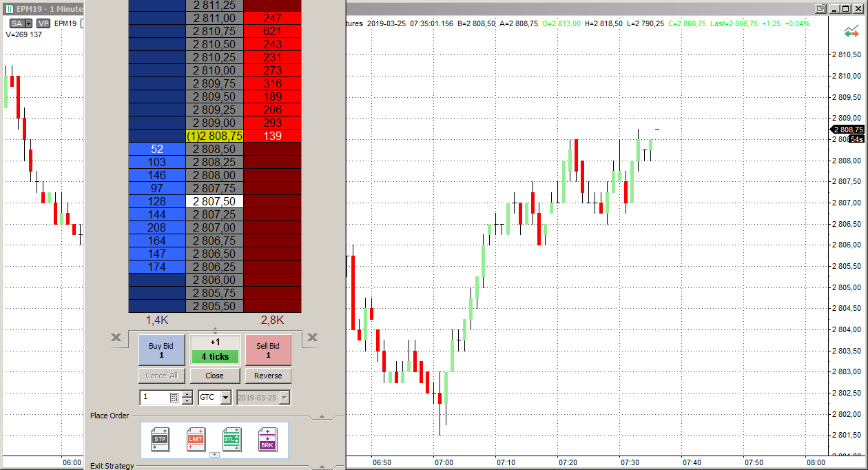Click bid size 147 at 2 806,50
868x470 pixels.
click(157, 254)
